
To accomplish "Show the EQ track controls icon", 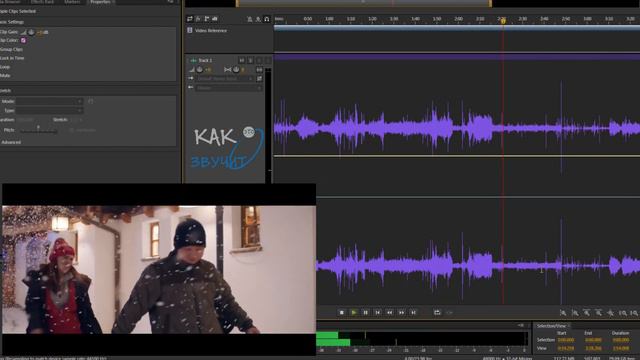I will point(215,19).
